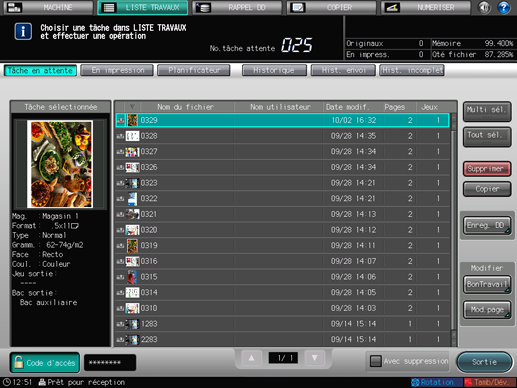Viewport: 517px width, 388px height.
Task: Sort by Date modif. column
Action: pyautogui.click(x=347, y=107)
